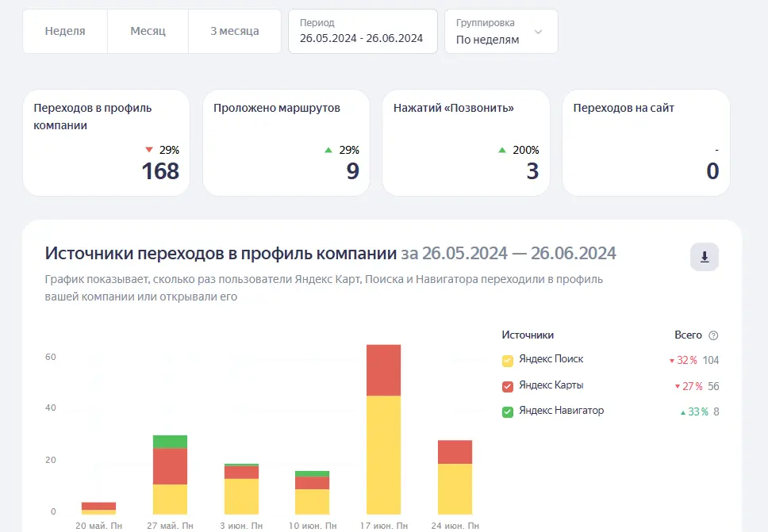
Task: Select the Неделя period tab
Action: click(65, 32)
